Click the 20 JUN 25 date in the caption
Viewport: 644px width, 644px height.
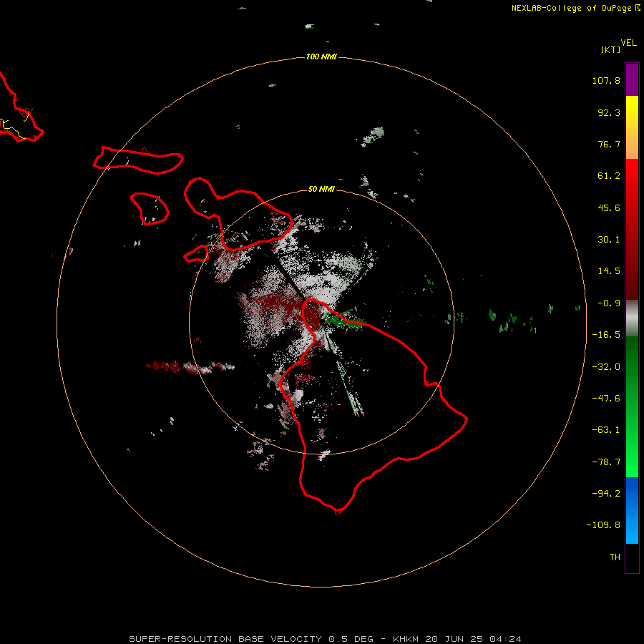[x=454, y=639]
